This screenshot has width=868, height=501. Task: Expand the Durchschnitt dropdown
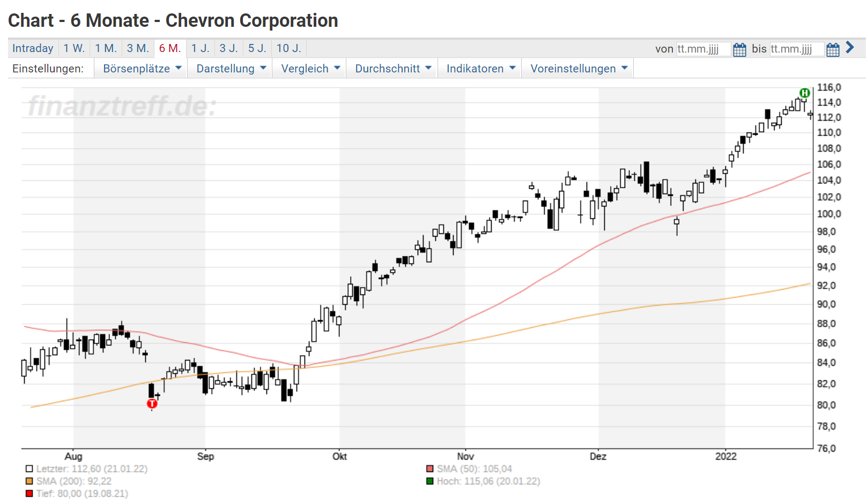(392, 68)
